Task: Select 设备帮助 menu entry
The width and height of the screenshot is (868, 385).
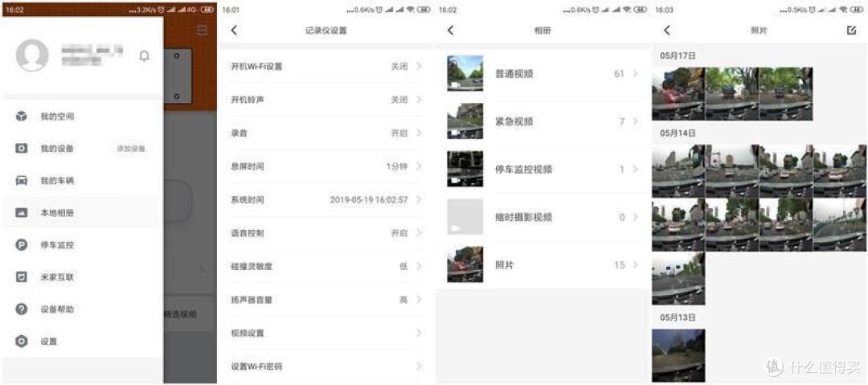Action: click(x=82, y=309)
